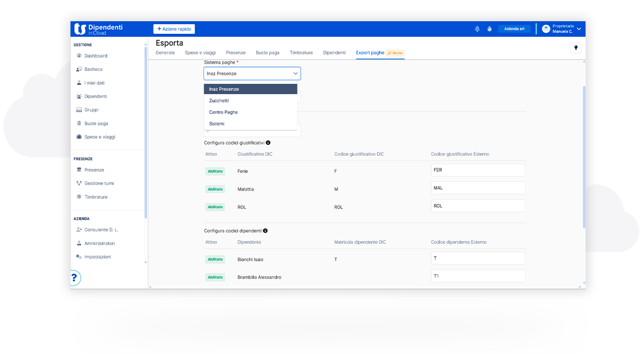This screenshot has width=644, height=354.
Task: Click info icon beside Configura codici giustificativi
Action: click(x=268, y=143)
